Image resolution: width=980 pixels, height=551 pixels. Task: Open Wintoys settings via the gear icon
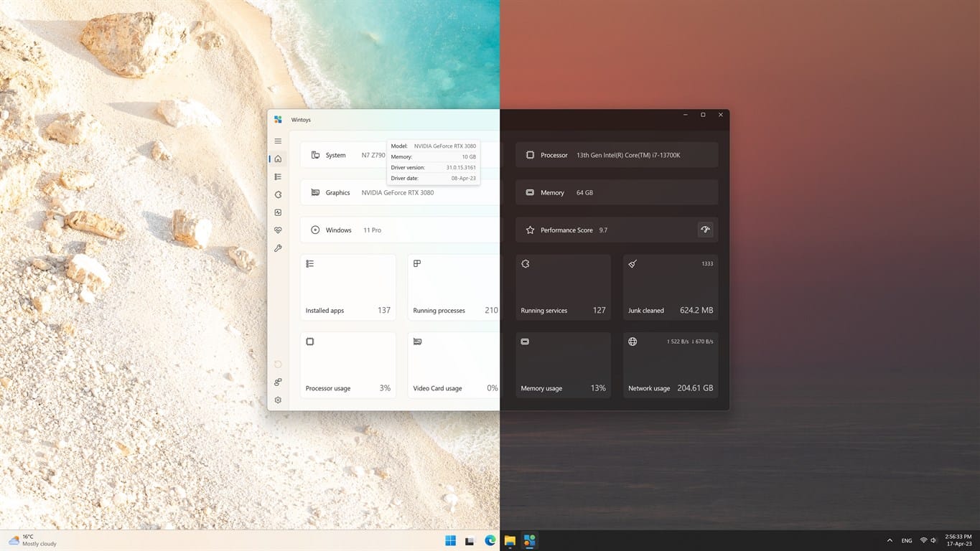pyautogui.click(x=278, y=400)
